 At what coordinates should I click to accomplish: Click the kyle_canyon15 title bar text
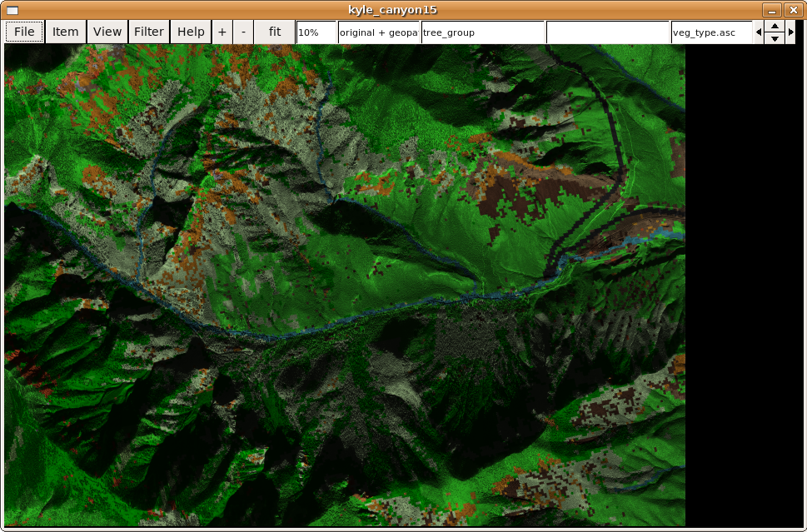pos(393,10)
